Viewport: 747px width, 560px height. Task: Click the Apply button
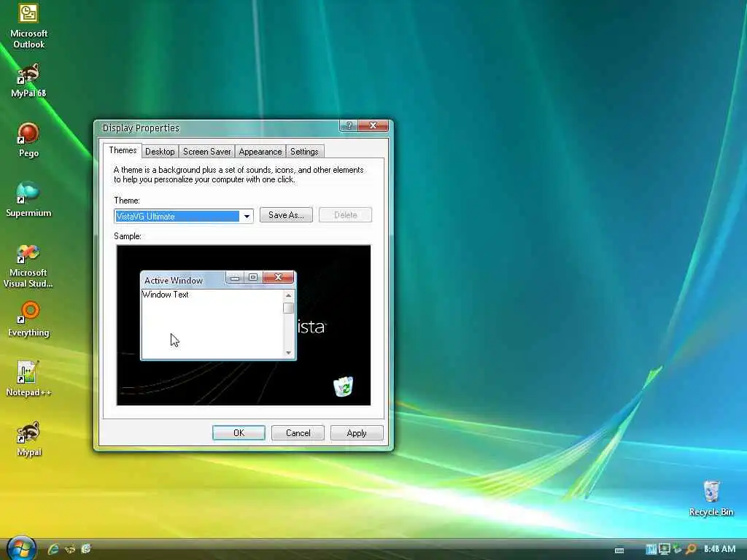coord(357,433)
